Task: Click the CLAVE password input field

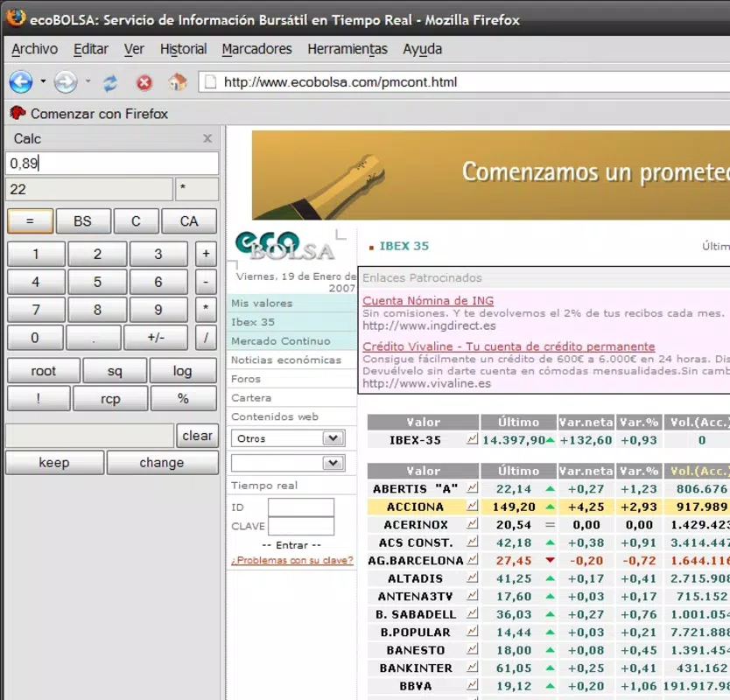Action: pyautogui.click(x=301, y=526)
